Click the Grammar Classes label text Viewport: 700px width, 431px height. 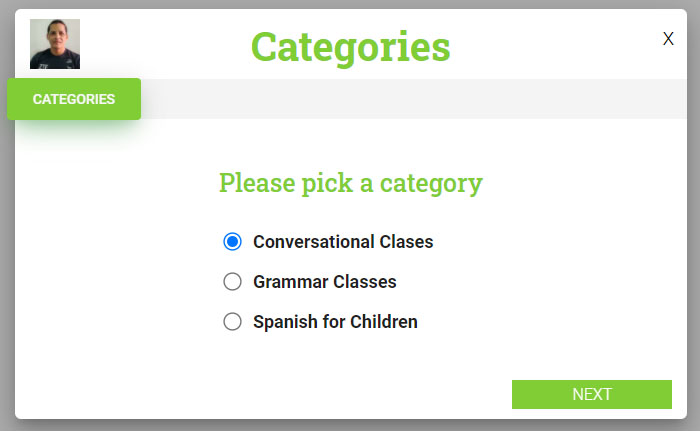tap(325, 282)
